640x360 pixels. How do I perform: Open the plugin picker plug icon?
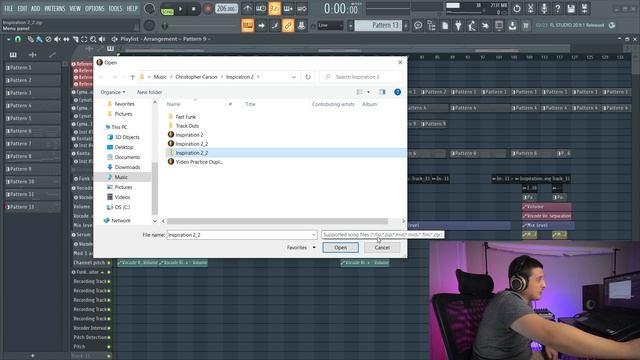pyautogui.click(x=458, y=25)
